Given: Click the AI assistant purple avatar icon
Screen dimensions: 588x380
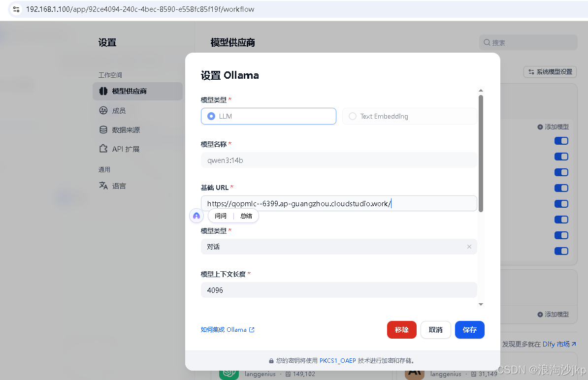Looking at the screenshot, I should pos(196,216).
